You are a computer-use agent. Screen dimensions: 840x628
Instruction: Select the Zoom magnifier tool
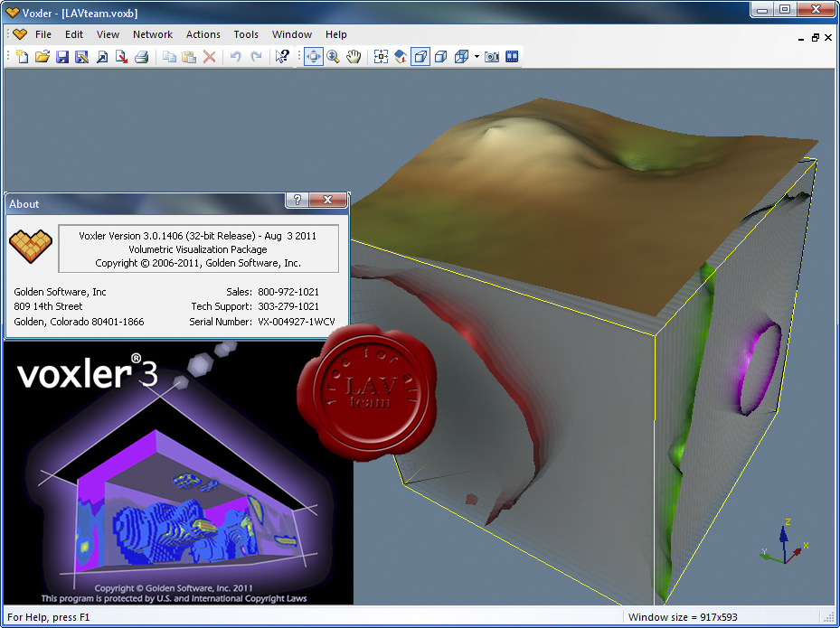(x=334, y=56)
